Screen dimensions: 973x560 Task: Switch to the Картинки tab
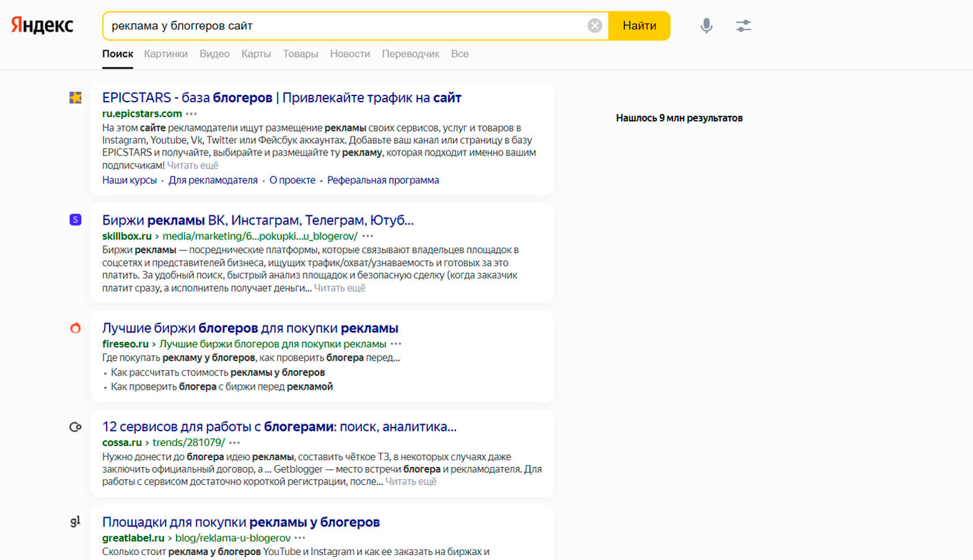(165, 54)
